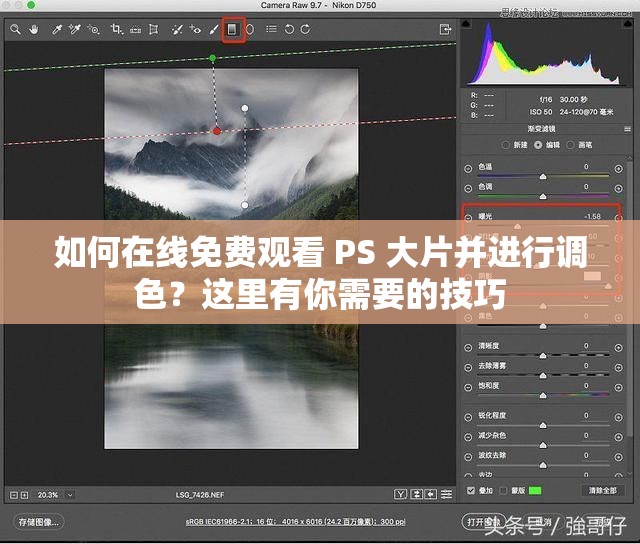Open the 20.3% zoom level dropdown

click(x=70, y=495)
